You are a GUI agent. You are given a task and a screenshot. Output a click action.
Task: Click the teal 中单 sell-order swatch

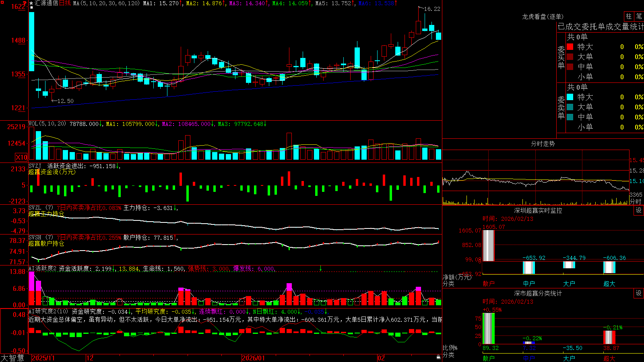tap(570, 117)
